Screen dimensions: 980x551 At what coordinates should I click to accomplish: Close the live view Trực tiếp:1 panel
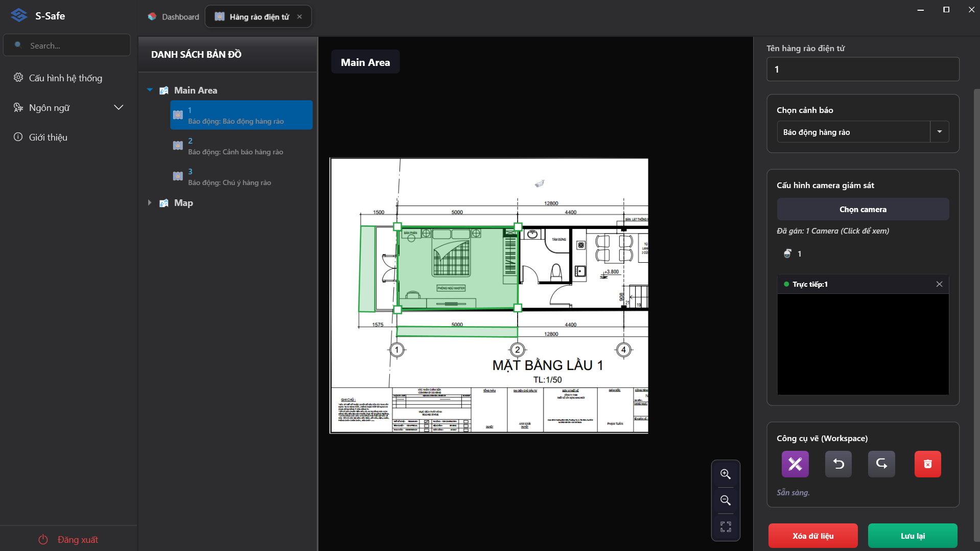point(939,284)
